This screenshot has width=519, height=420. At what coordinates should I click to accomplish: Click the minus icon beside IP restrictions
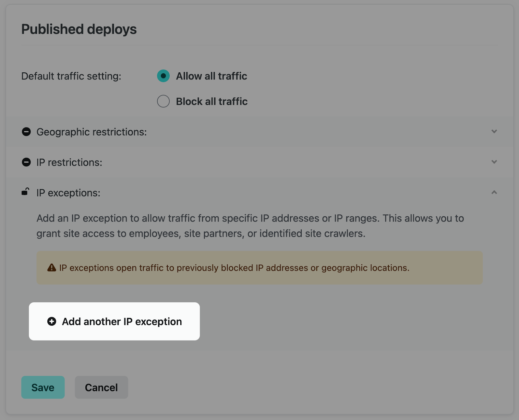click(x=26, y=162)
